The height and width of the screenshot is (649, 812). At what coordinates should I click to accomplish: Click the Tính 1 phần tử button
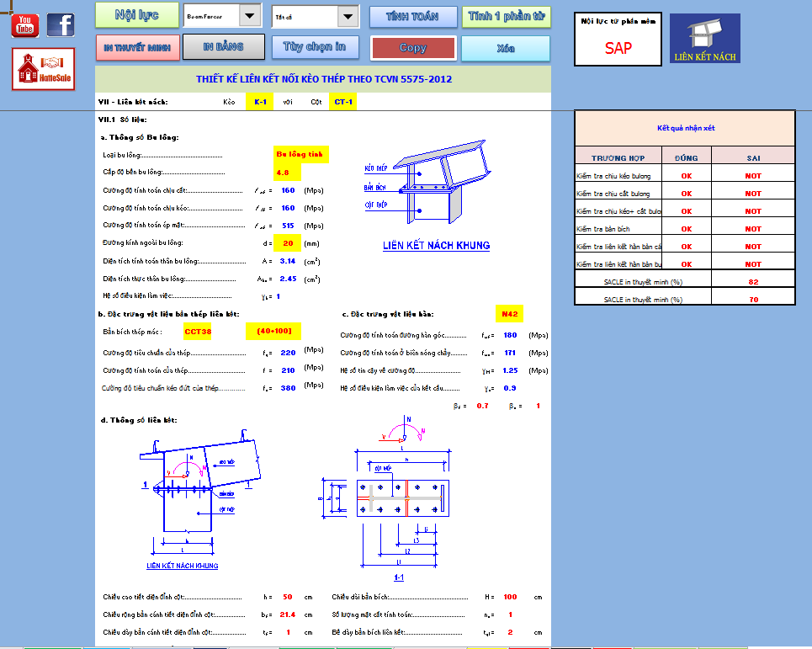507,17
